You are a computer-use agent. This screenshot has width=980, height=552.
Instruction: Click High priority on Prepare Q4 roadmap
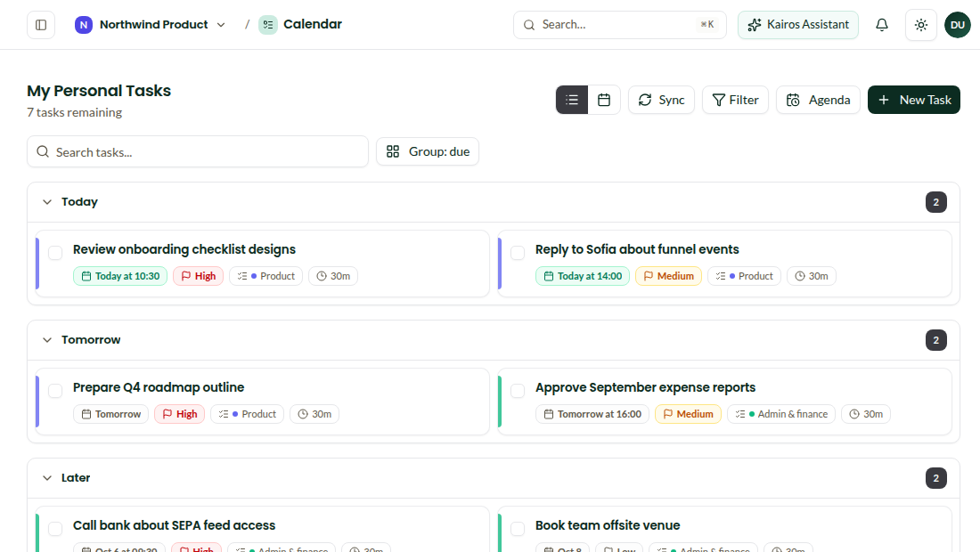coord(179,414)
